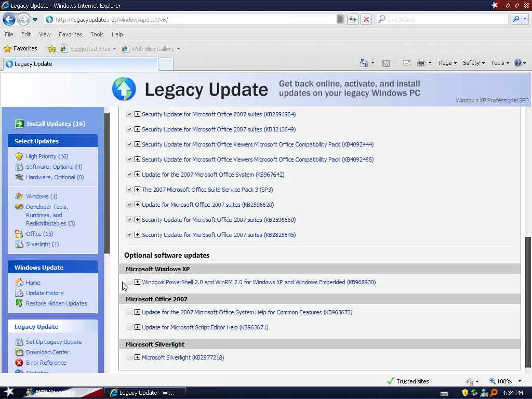
Task: Check Microsoft Silverlight KB2977218 checkbox
Action: coord(129,357)
